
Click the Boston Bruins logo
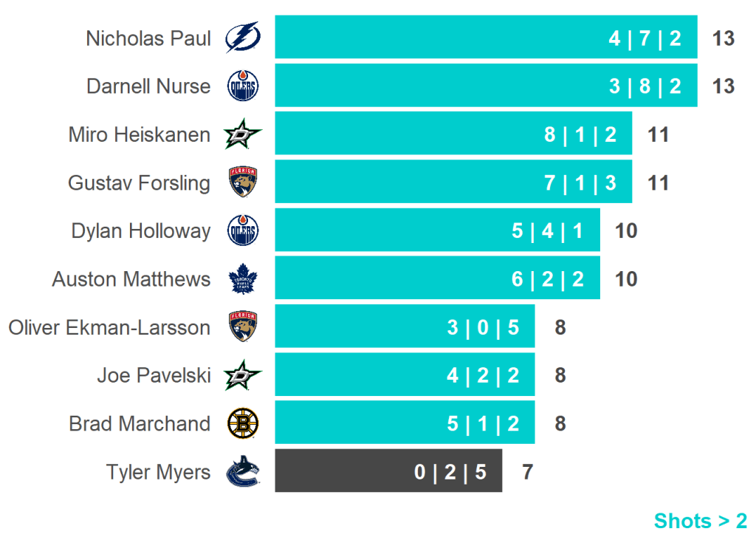coord(243,423)
